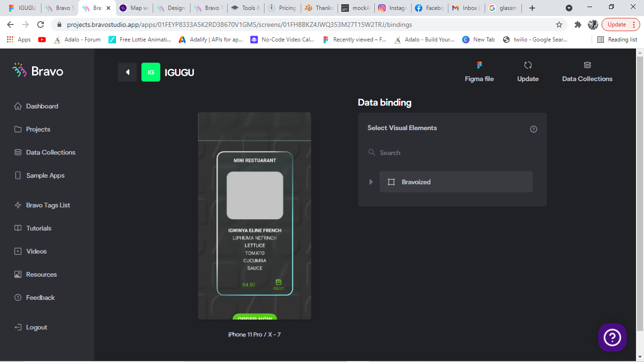Image resolution: width=644 pixels, height=362 pixels.
Task: Open a new browser tab with plus
Action: (x=532, y=8)
